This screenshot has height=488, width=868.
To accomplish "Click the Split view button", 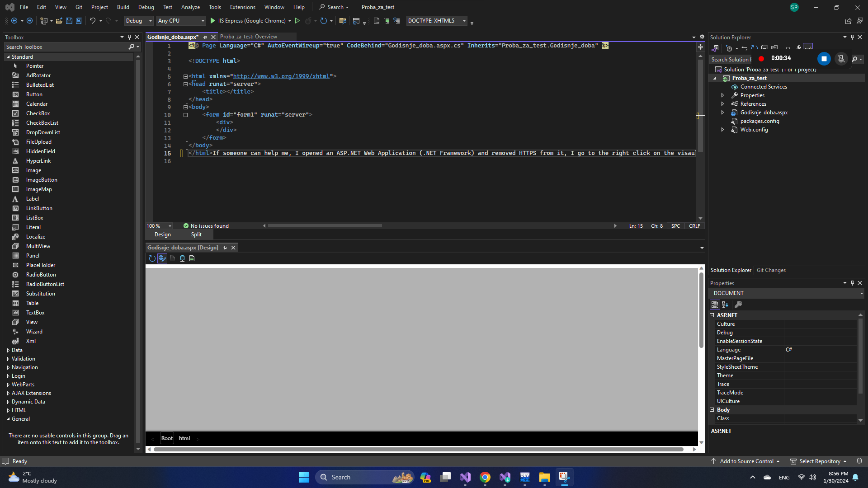I will [x=196, y=235].
